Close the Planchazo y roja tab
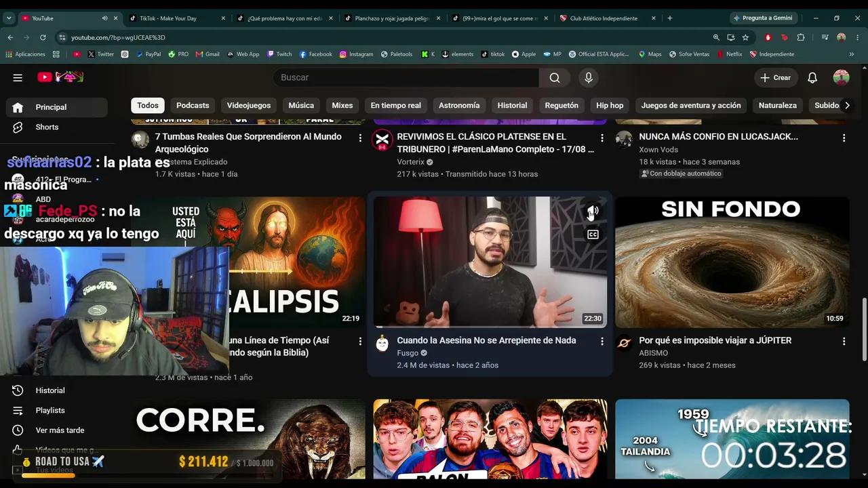Screen dimensions: 868x488 coord(439,18)
